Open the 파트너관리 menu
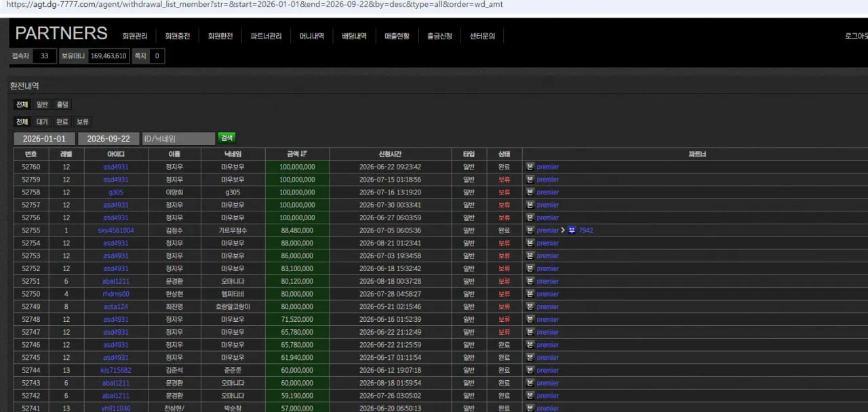The width and height of the screenshot is (868, 412). (x=266, y=37)
